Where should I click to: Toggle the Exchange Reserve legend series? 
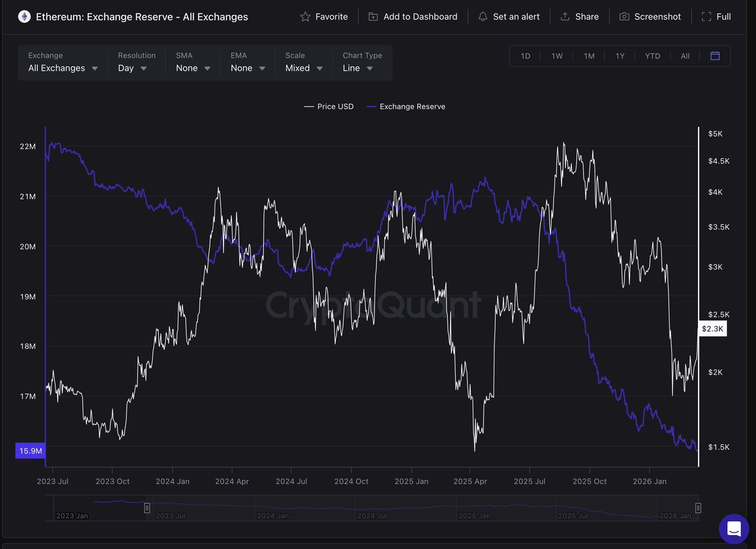coord(406,107)
